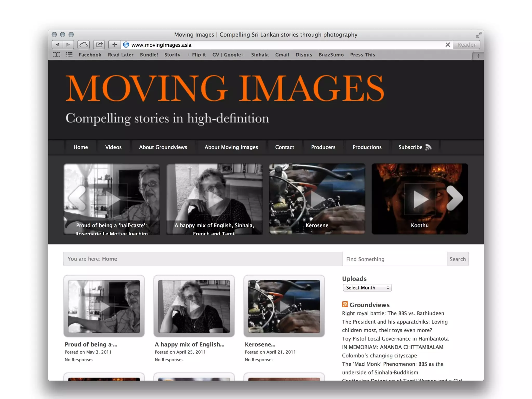Enter full screen with corner arrows icon
532x399 pixels.
point(479,35)
